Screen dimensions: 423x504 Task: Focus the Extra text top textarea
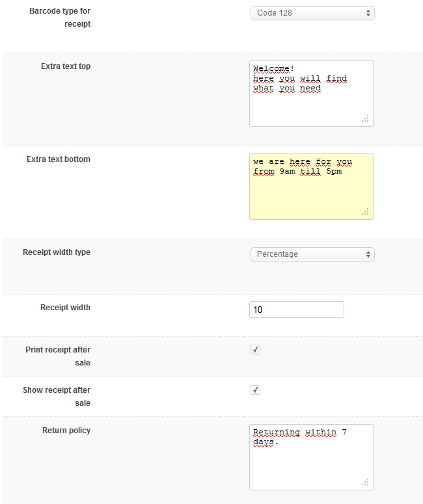(311, 104)
